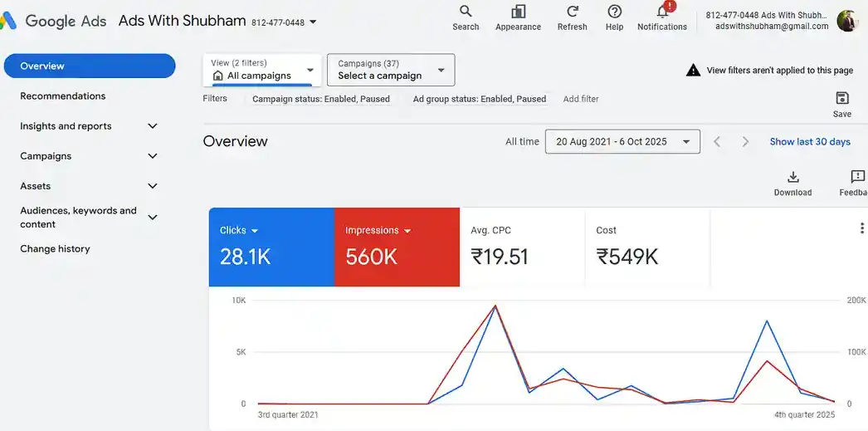
Task: Open the account switcher dropdown arrow
Action: click(313, 22)
